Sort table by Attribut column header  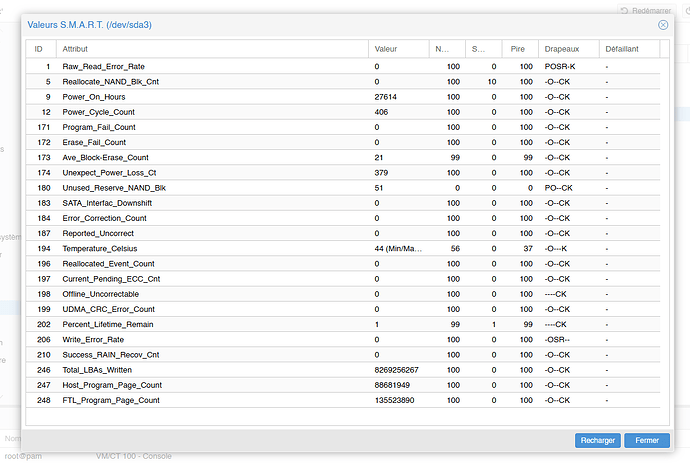point(76,48)
